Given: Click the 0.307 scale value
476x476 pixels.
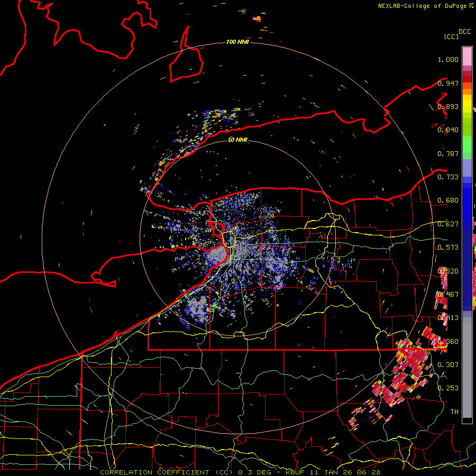Looking at the screenshot, I should pos(448,364).
